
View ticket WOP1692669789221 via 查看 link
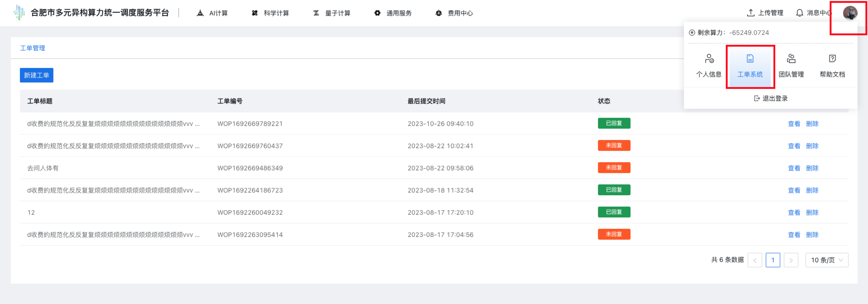click(x=794, y=124)
